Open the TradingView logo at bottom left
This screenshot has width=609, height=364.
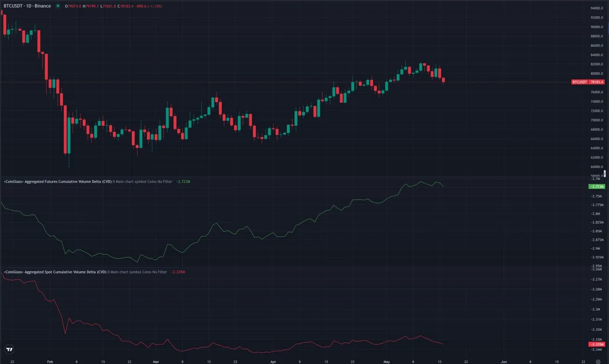[9, 349]
